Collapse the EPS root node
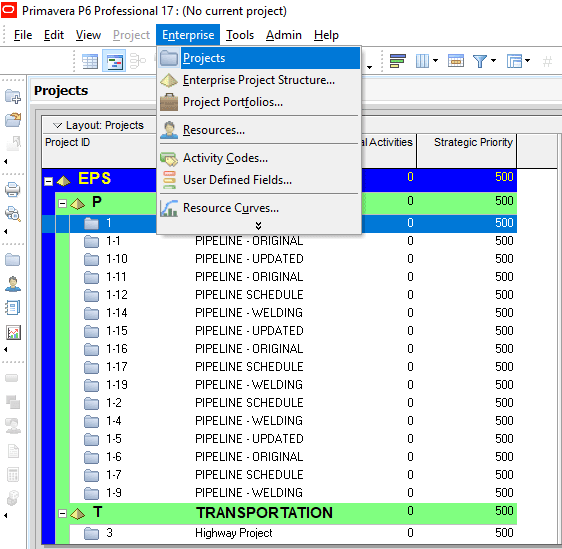The height and width of the screenshot is (549, 562). coord(48,181)
